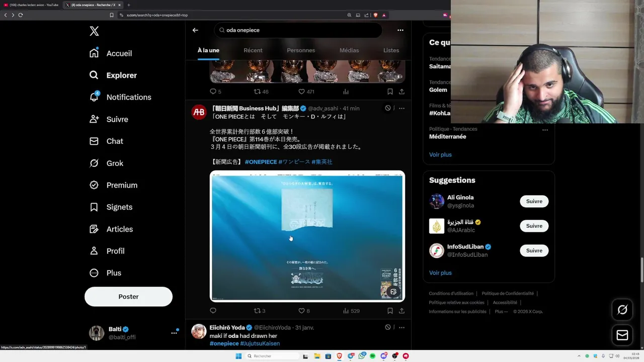Open Spotify from the taskbar
This screenshot has width=644, height=362.
coord(372,356)
